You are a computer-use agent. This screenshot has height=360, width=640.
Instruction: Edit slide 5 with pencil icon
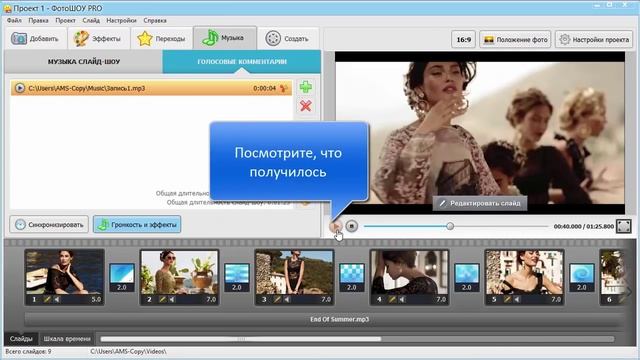point(507,300)
